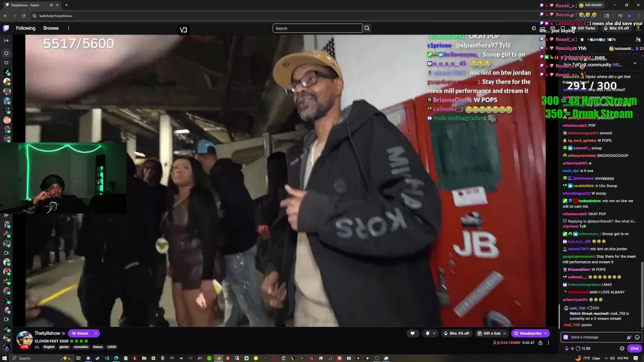Click the Chrome profile icon
This screenshot has width=644, height=362.
(x=629, y=16)
